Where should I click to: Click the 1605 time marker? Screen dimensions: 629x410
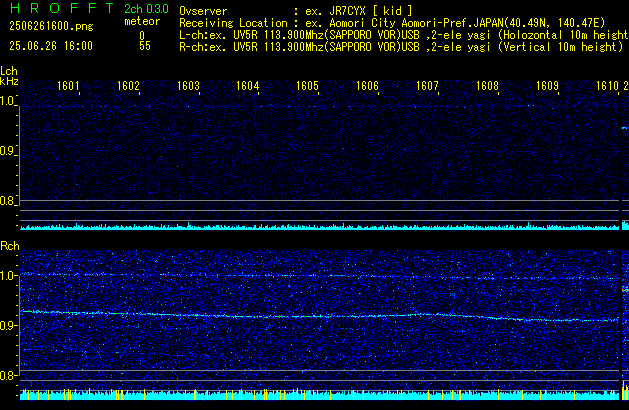(307, 86)
